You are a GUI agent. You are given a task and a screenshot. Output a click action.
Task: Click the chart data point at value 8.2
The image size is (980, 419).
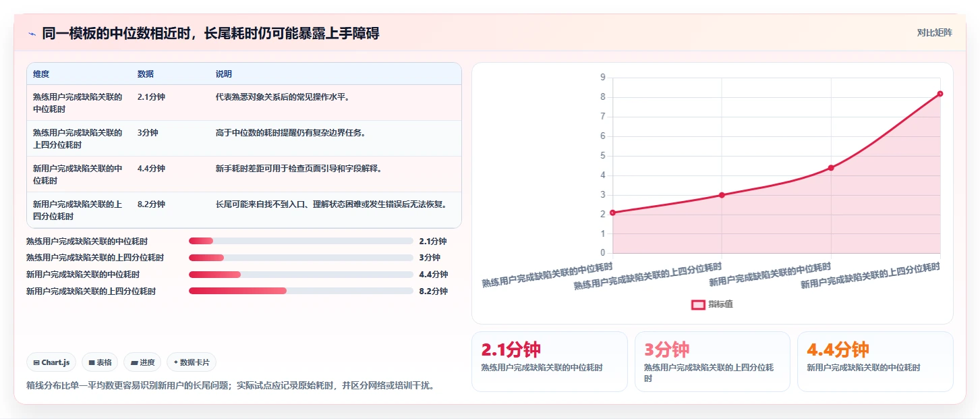[940, 94]
